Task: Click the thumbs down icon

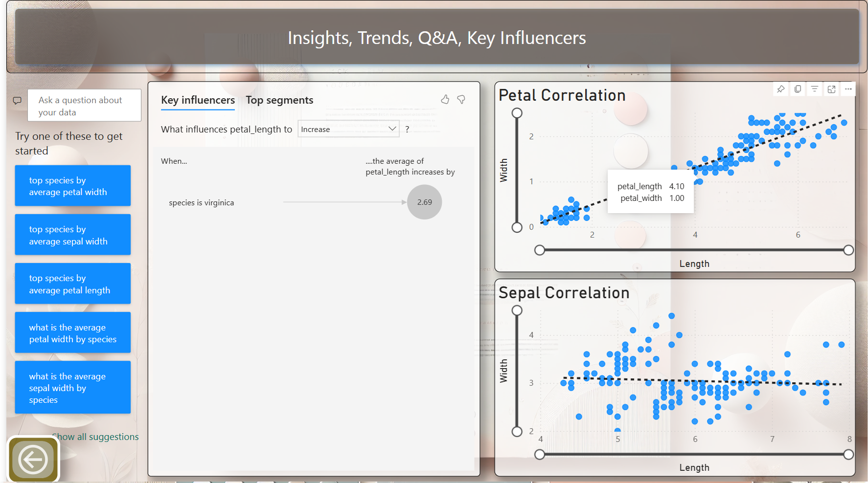Action: (x=461, y=100)
